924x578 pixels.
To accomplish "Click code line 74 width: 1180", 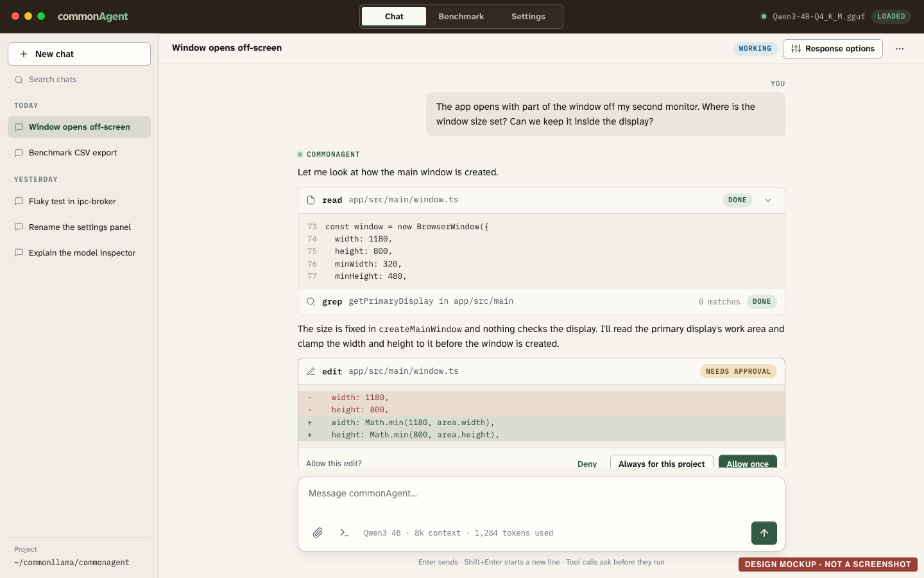I will [363, 239].
